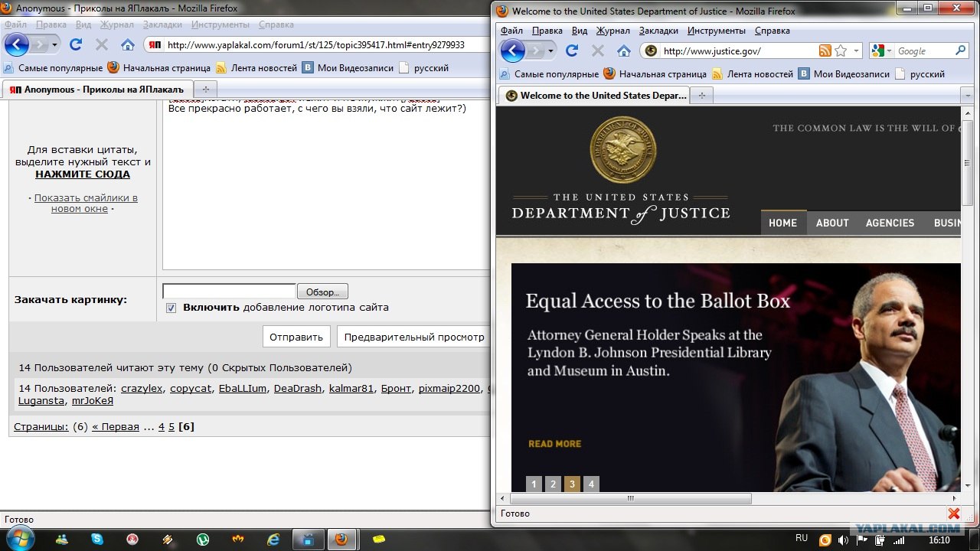Open a new tab in the justice.gov window
980x551 pixels.
(701, 96)
